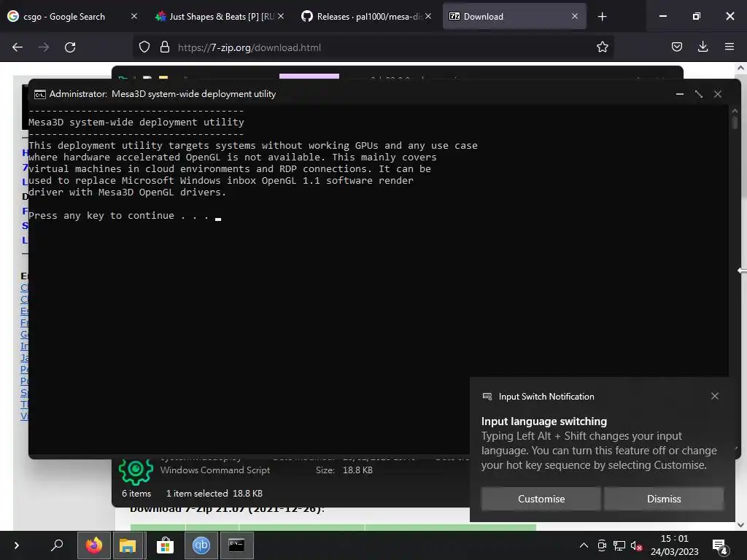Open qBittorrent from the taskbar

pyautogui.click(x=201, y=545)
